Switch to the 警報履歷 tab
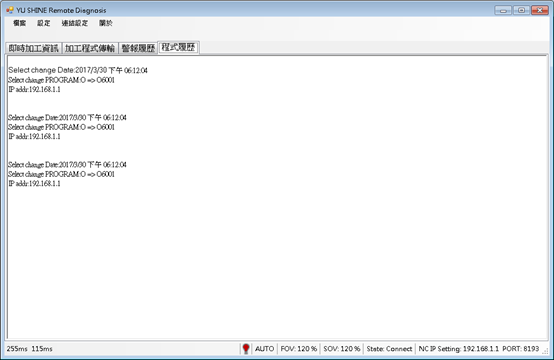 click(138, 48)
